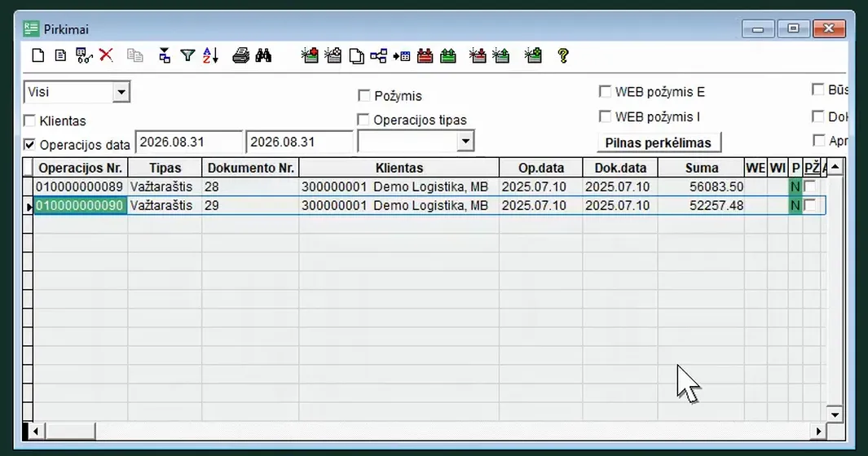
Task: Open the blue hierarchy tree icon
Action: 379,56
